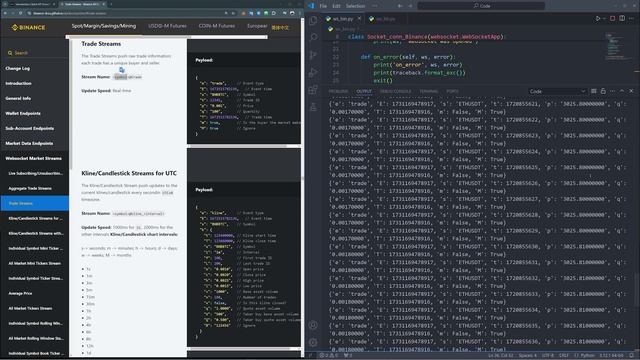Close the active Trade Streams browser tab
The image size is (640, 360).
104,4
